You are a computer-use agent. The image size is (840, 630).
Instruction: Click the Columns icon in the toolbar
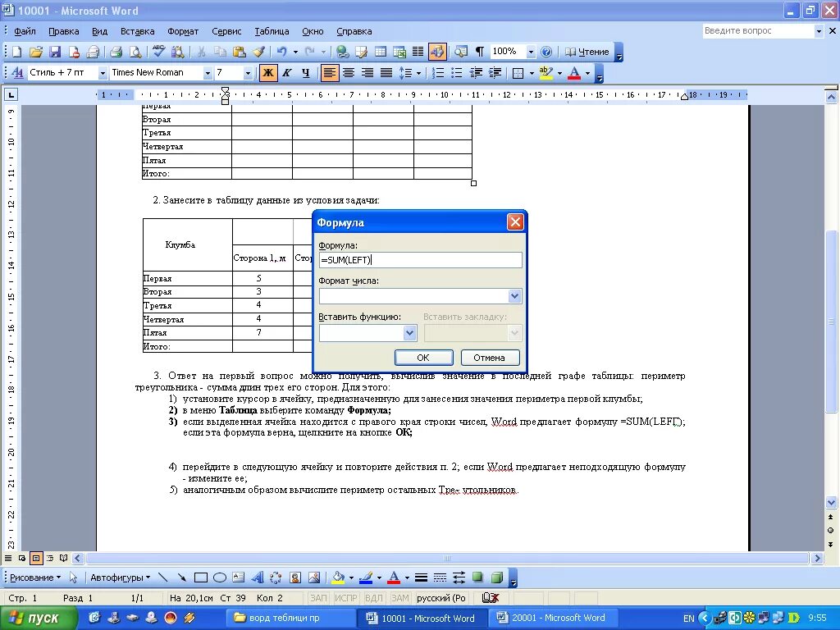418,52
